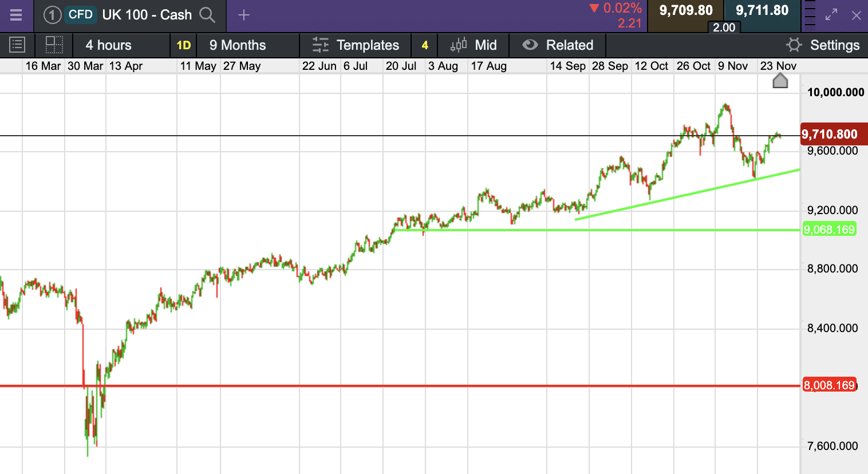Image resolution: width=868 pixels, height=474 pixels.
Task: Open the hamburger main menu
Action: [16, 15]
